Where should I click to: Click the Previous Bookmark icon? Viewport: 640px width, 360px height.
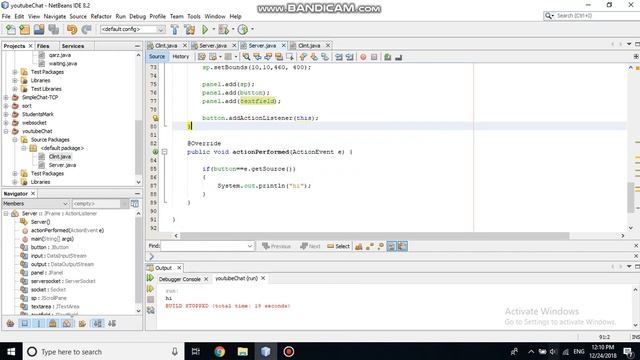[303, 57]
